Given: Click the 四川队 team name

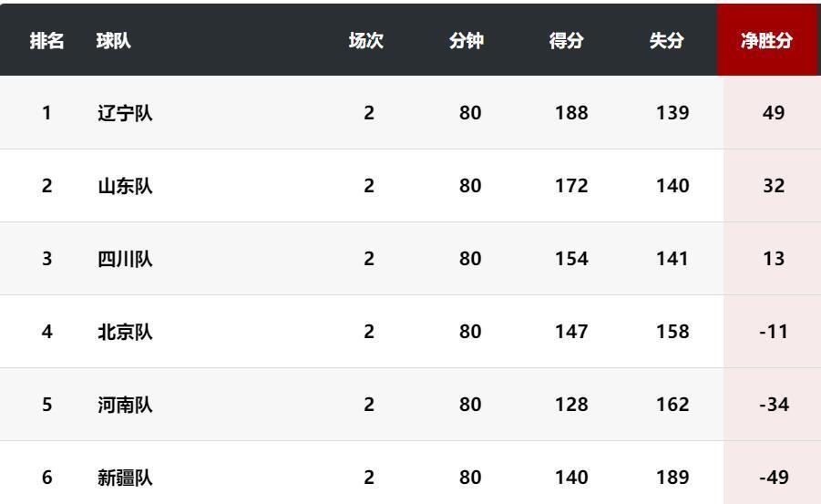Looking at the screenshot, I should 125,259.
